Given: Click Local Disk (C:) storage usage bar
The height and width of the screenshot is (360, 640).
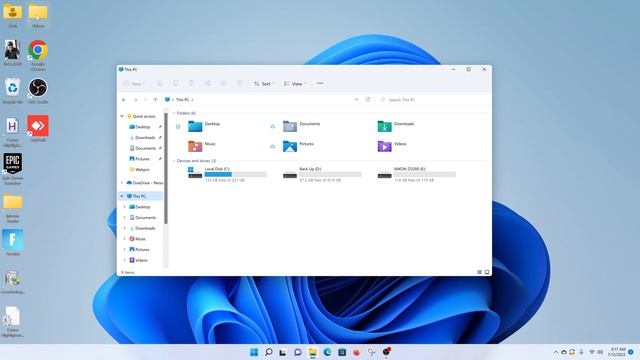Looking at the screenshot, I should 236,174.
